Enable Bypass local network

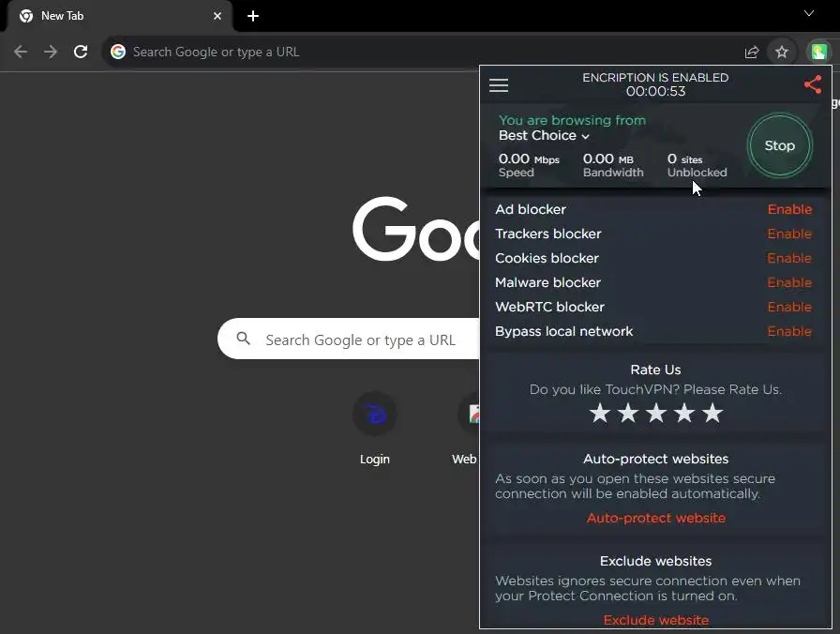pyautogui.click(x=789, y=331)
